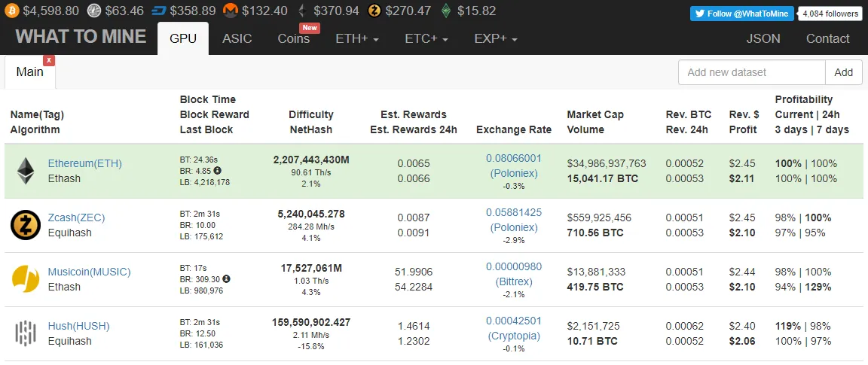Open Ethereum exchange rate 0.08066001 Poloniex link
Image resolution: width=868 pixels, height=365 pixels.
[x=514, y=166]
